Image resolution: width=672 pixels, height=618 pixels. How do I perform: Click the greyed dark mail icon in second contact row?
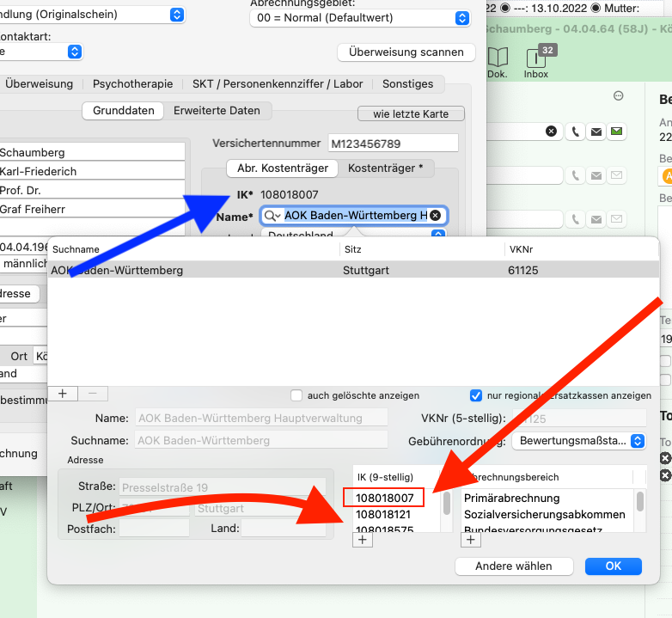(x=596, y=175)
